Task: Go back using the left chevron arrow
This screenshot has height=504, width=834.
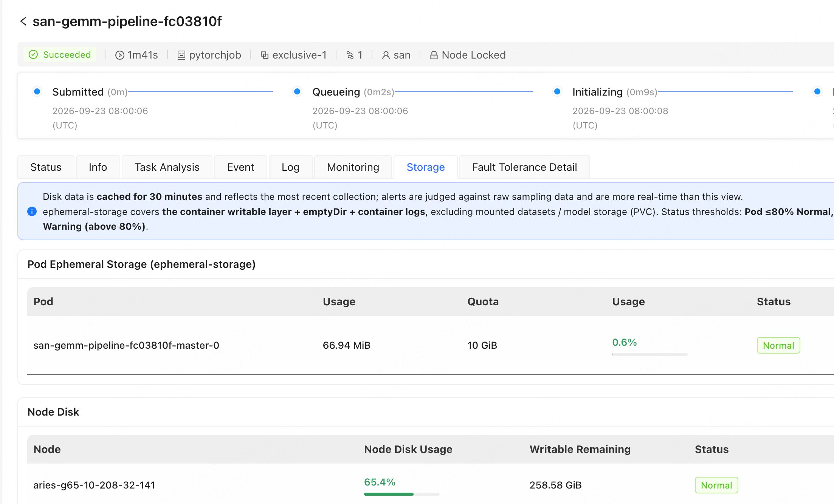Action: (x=23, y=22)
